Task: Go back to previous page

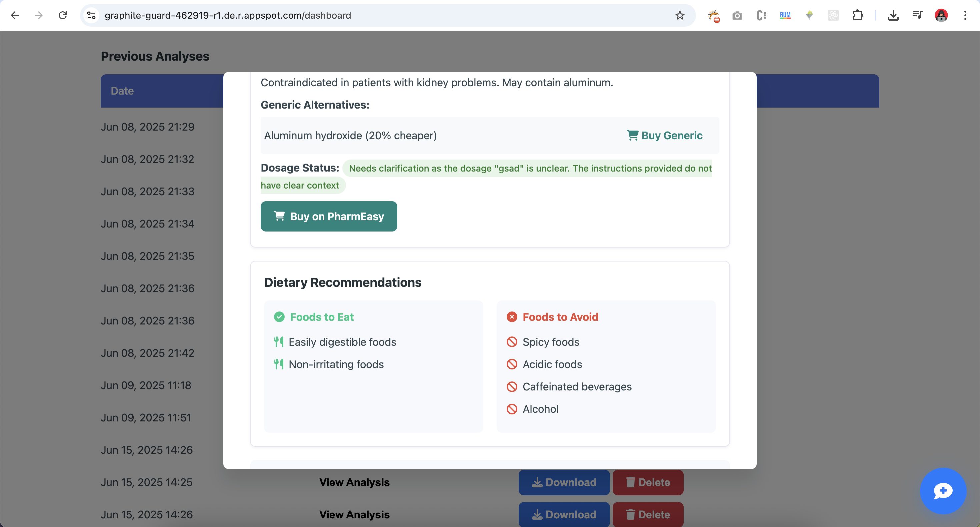Action: click(15, 15)
